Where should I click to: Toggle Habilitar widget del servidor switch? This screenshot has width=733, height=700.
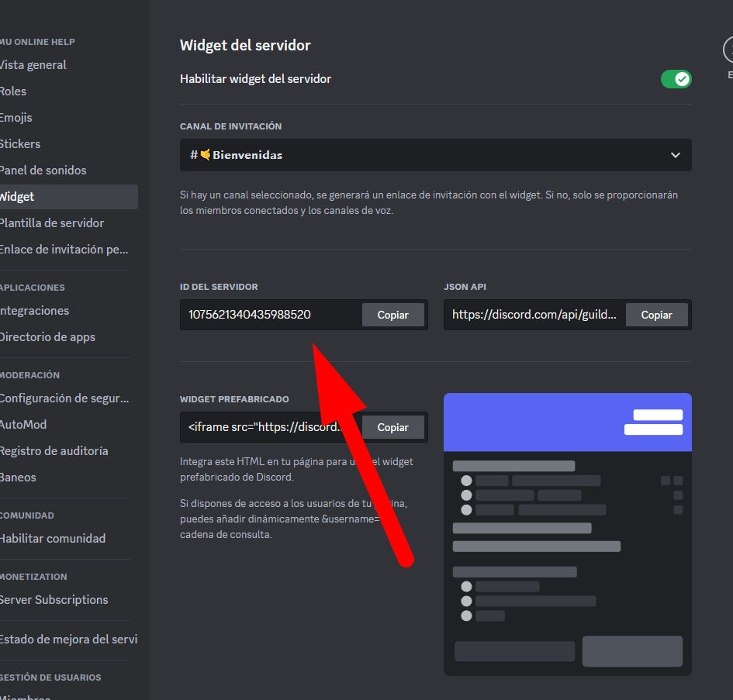click(x=676, y=79)
